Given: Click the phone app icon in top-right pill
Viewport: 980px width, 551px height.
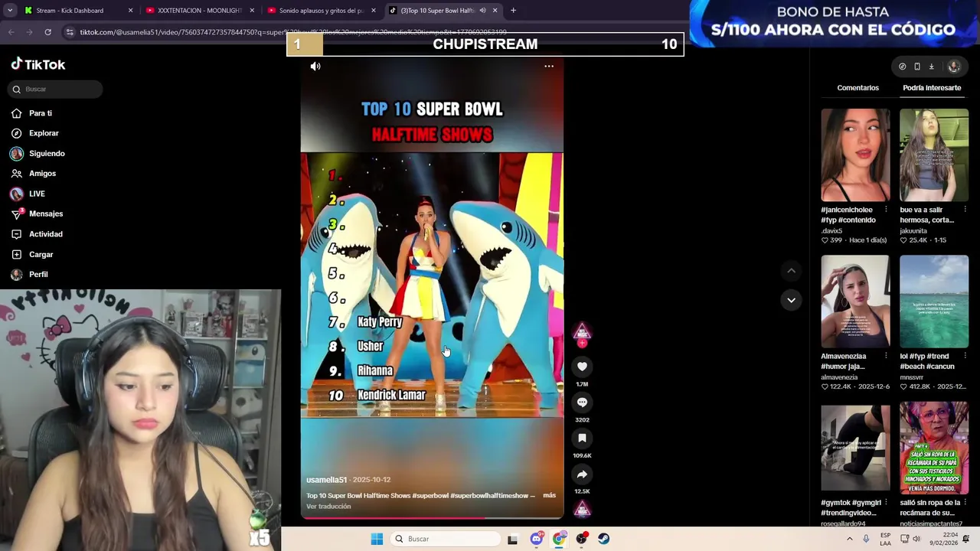Looking at the screenshot, I should click(916, 67).
